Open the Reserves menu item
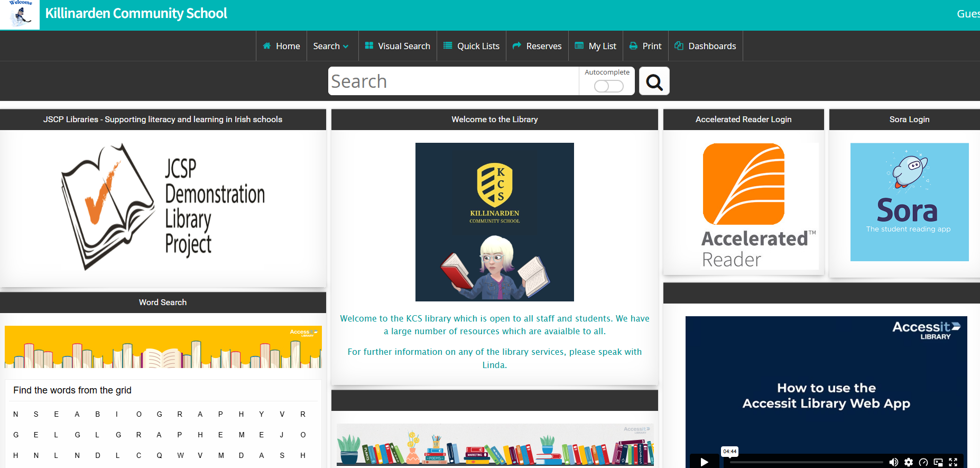Screen dimensions: 980x468 (x=537, y=46)
